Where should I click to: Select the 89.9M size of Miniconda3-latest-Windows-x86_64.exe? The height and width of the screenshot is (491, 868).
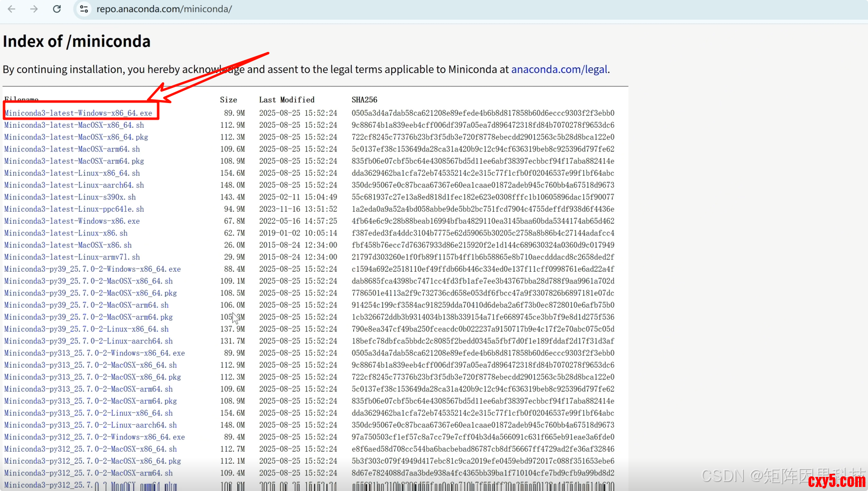234,113
